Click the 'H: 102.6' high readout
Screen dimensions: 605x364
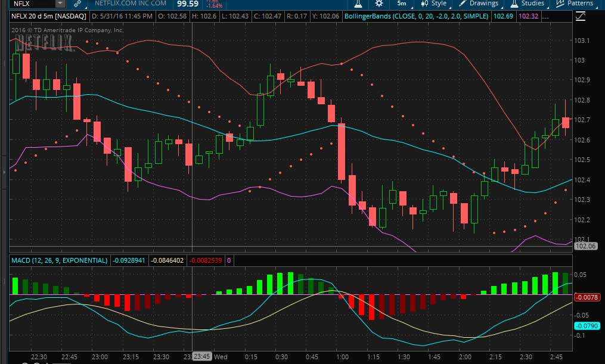click(204, 16)
